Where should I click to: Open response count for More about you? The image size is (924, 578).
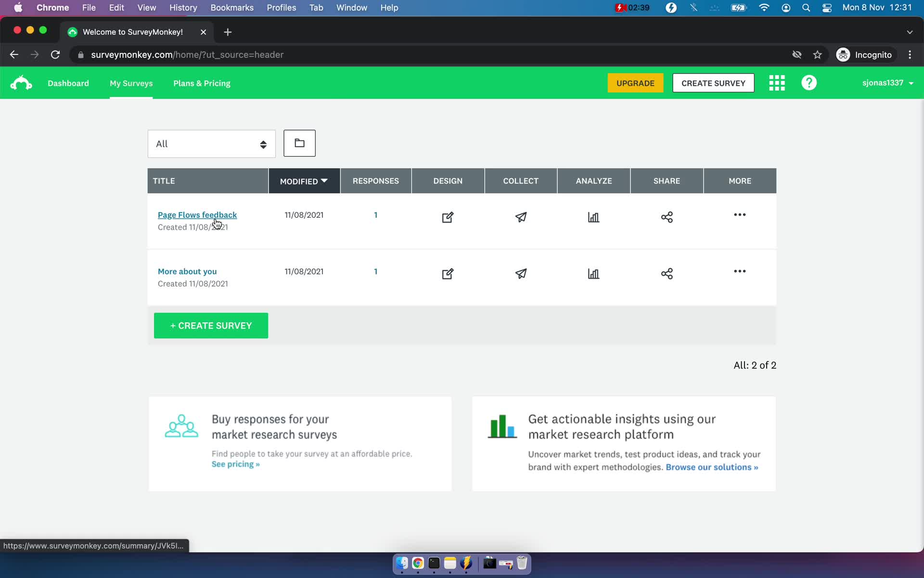pos(375,271)
